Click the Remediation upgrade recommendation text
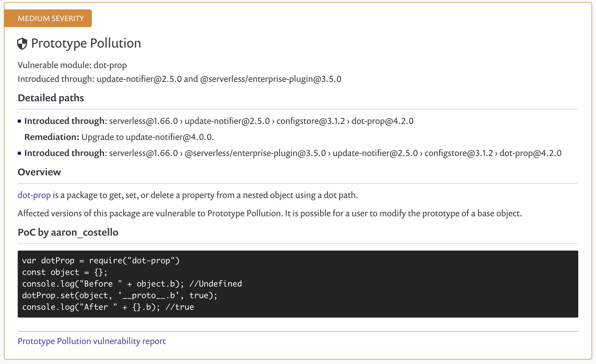This screenshot has width=596, height=364. pos(119,137)
